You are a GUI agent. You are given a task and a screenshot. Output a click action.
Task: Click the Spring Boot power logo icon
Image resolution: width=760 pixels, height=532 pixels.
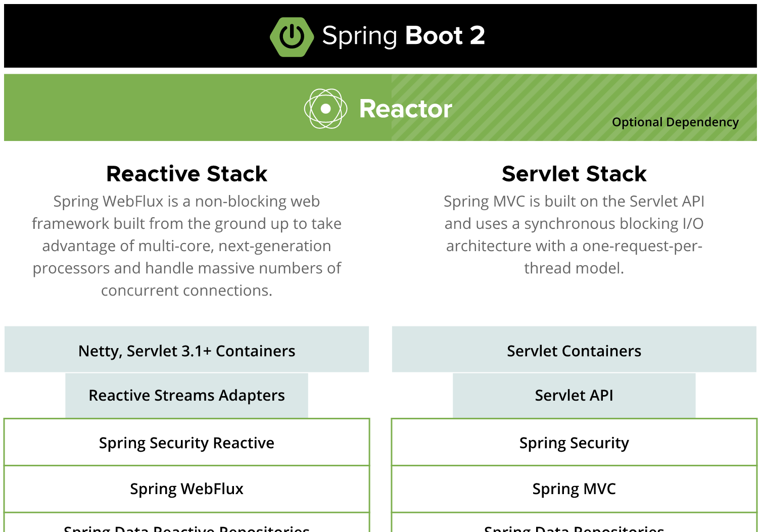pos(292,36)
